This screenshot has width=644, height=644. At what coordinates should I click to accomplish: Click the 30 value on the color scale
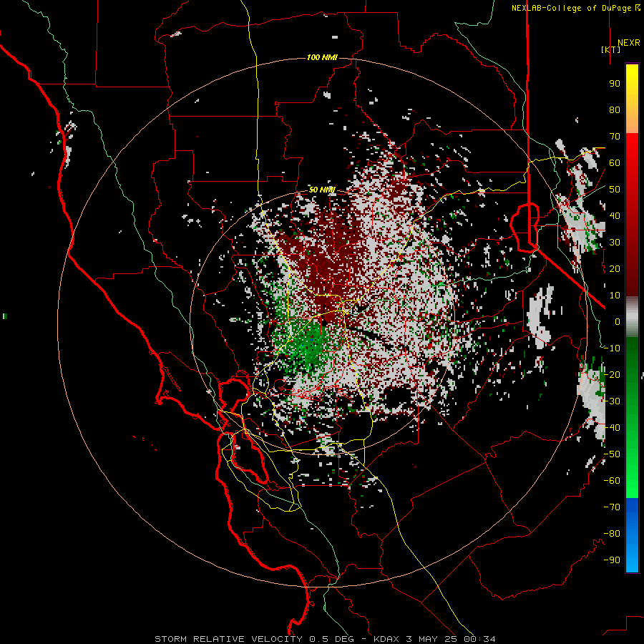[615, 243]
